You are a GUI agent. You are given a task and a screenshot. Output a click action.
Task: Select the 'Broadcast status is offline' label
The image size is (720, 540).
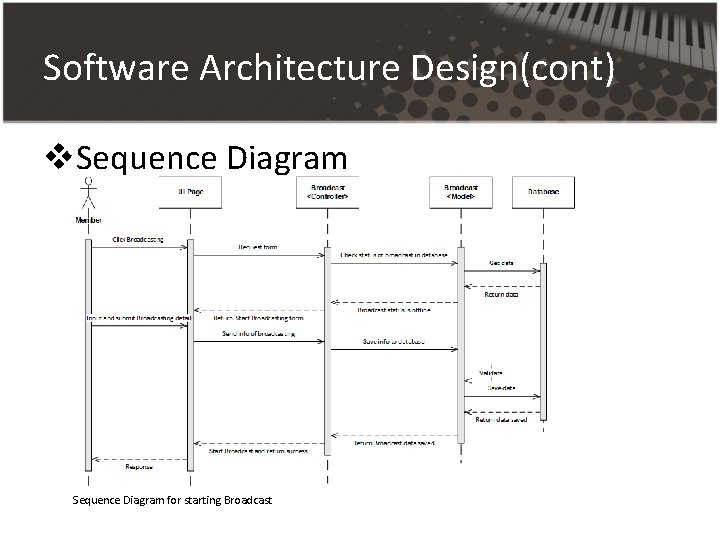click(x=394, y=310)
